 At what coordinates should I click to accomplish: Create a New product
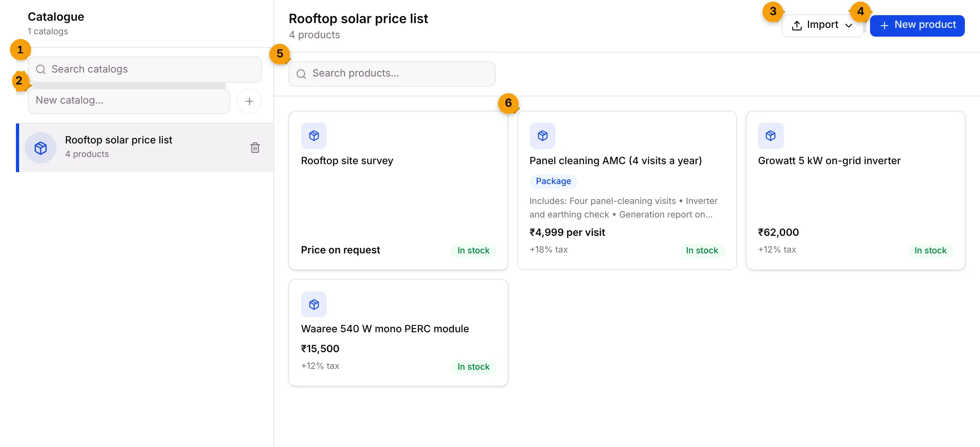[917, 25]
